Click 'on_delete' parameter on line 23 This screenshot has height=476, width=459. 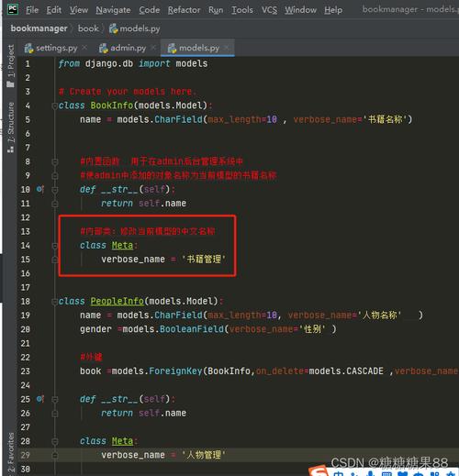coord(279,371)
